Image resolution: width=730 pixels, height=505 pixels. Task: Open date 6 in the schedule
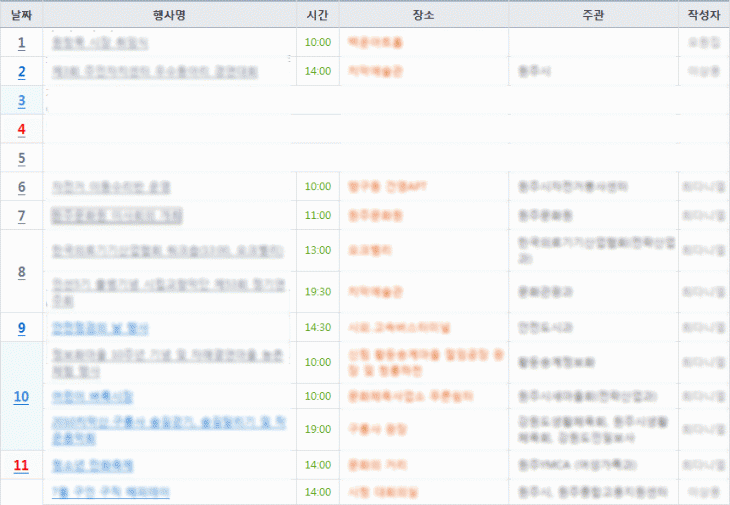[x=21, y=187]
